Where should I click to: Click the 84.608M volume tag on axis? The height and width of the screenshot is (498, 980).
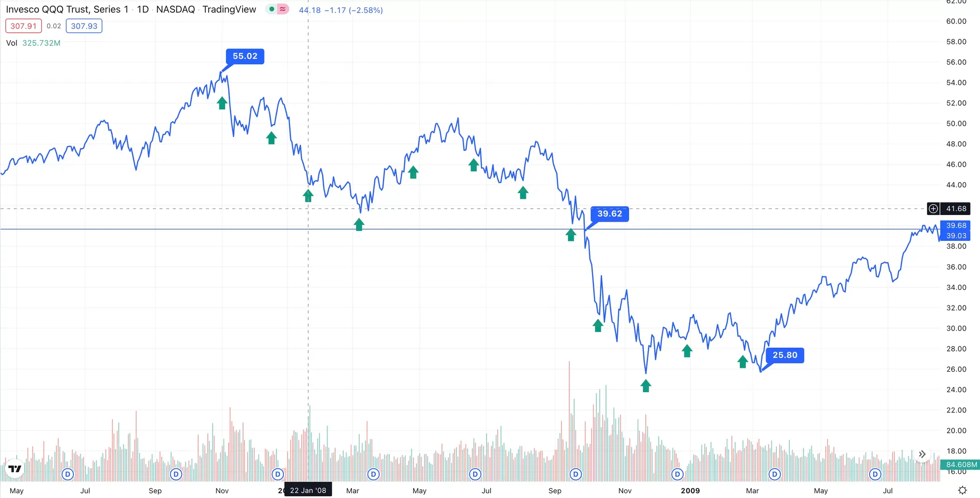(961, 464)
